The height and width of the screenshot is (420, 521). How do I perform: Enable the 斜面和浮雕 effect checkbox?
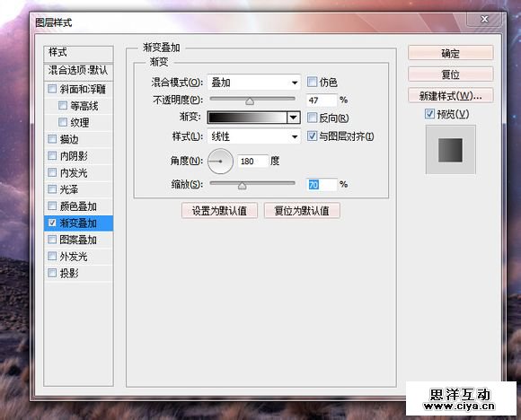click(52, 89)
